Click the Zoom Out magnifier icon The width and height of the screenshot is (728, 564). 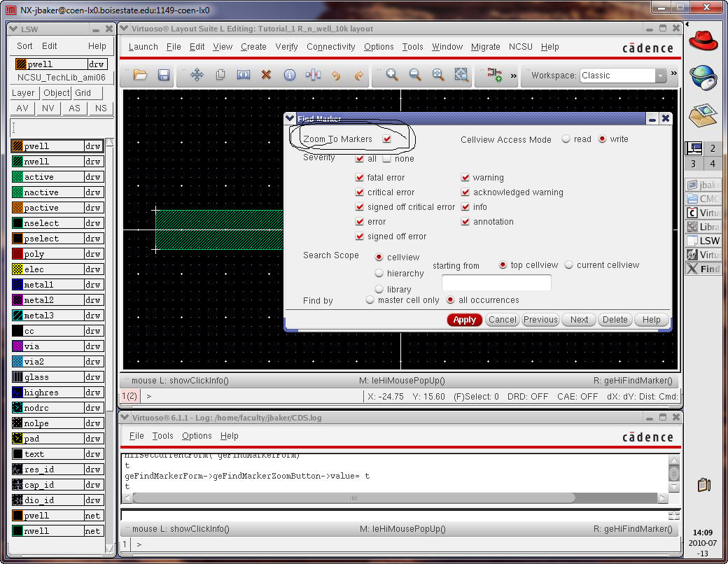click(415, 75)
